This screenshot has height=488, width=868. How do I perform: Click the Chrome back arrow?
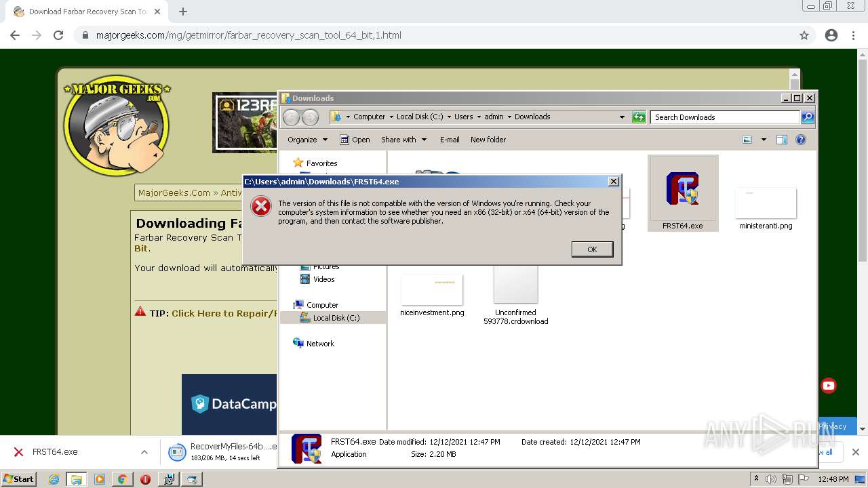[x=15, y=35]
